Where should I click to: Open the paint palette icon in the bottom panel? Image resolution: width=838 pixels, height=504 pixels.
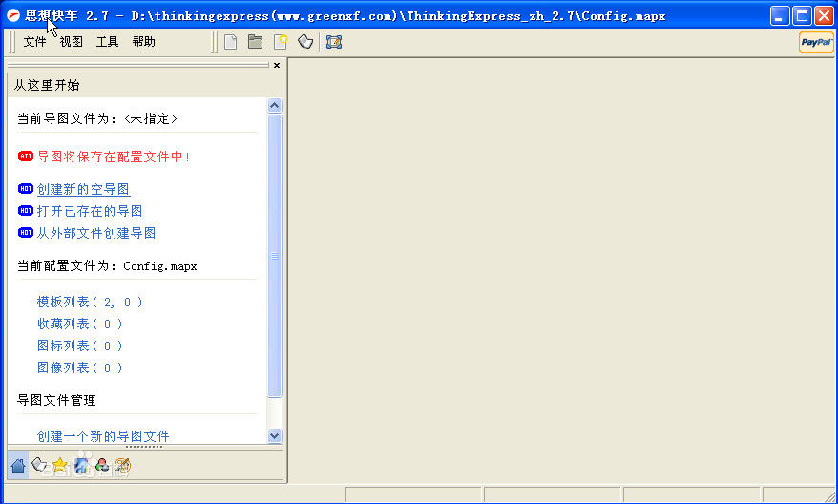pyautogui.click(x=122, y=466)
